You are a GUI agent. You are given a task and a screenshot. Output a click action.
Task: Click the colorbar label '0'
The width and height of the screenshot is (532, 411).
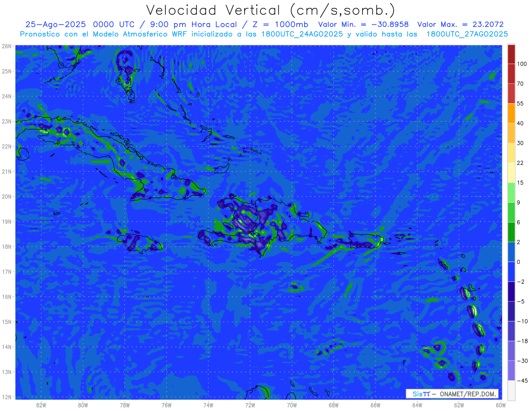[x=519, y=262]
